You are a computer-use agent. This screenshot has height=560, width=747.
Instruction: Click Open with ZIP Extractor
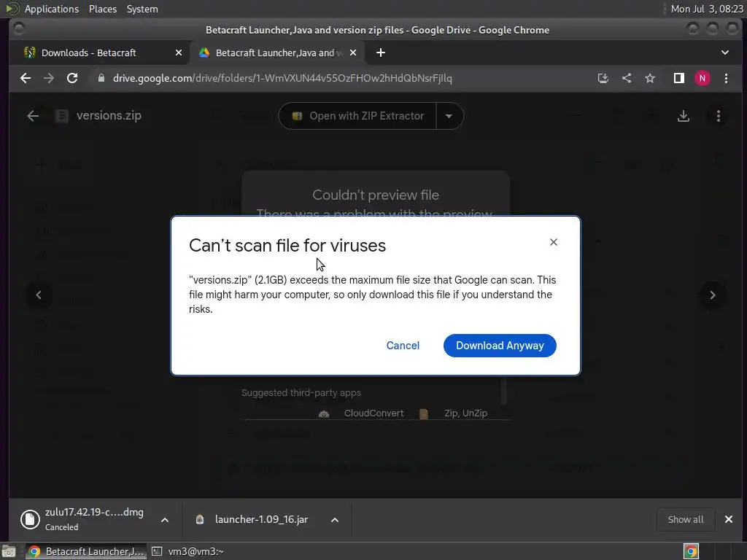tap(357, 116)
